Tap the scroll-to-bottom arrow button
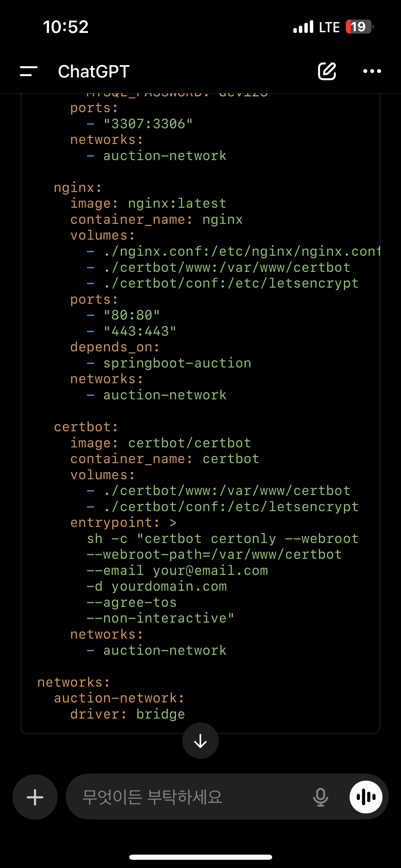This screenshot has height=868, width=401. (200, 740)
